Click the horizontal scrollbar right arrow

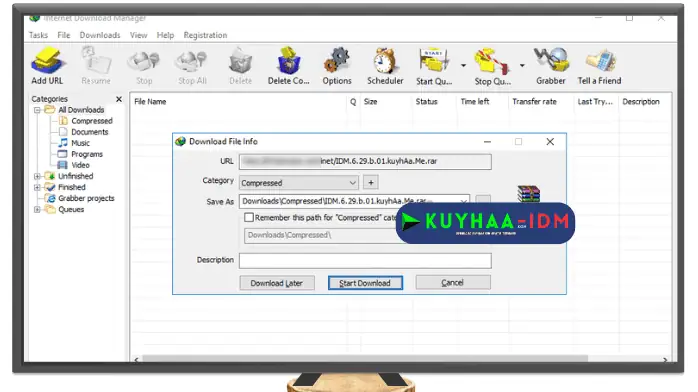[x=665, y=359]
